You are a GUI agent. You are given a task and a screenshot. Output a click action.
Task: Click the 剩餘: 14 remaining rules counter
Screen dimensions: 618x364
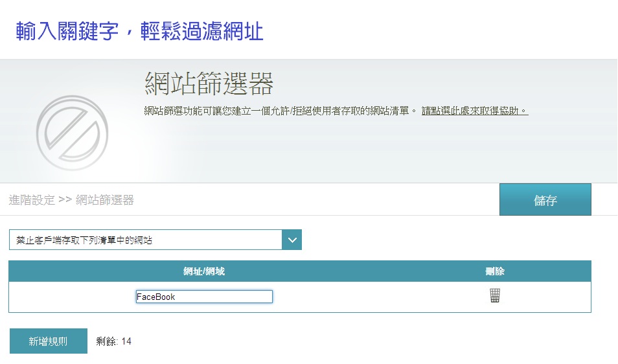coord(113,341)
